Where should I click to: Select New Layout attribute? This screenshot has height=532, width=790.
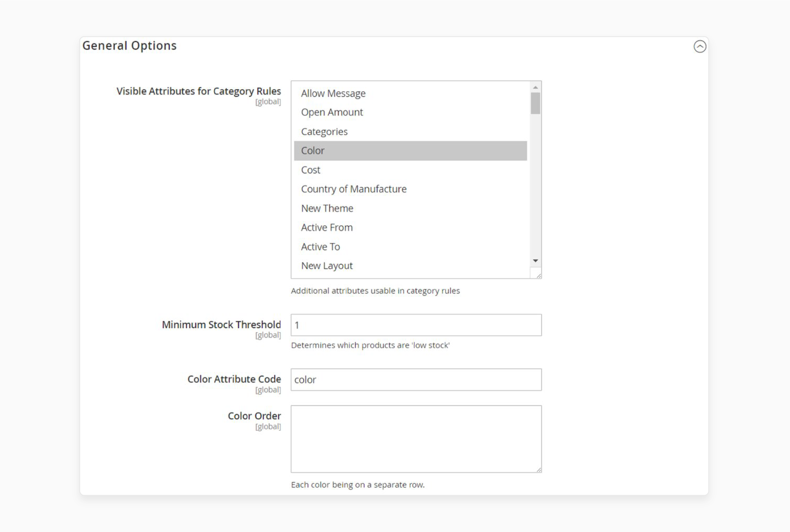pos(410,266)
